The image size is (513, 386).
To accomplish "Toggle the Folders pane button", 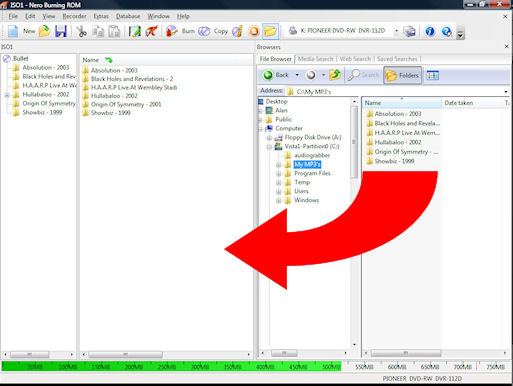I will tap(402, 75).
